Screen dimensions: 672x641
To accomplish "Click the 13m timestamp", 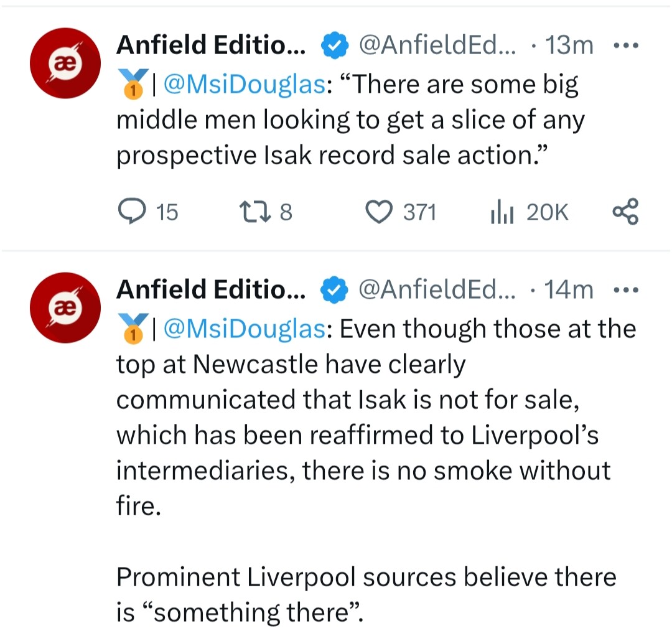I will (x=569, y=45).
